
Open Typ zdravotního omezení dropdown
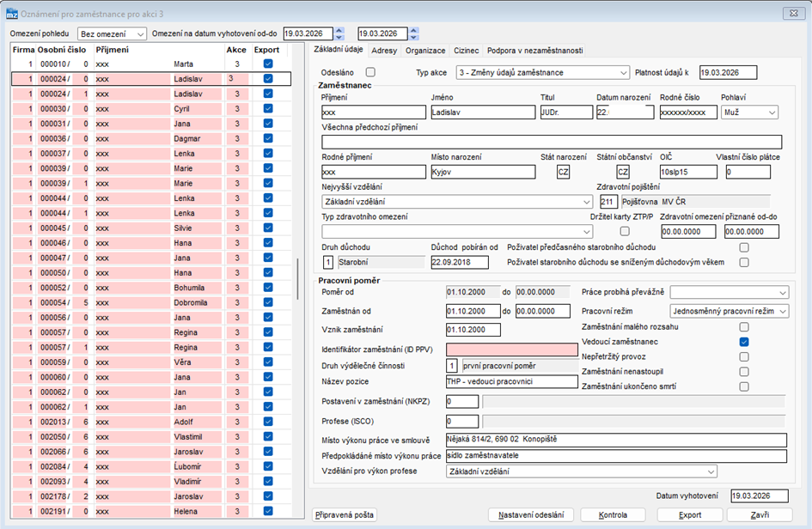point(457,231)
